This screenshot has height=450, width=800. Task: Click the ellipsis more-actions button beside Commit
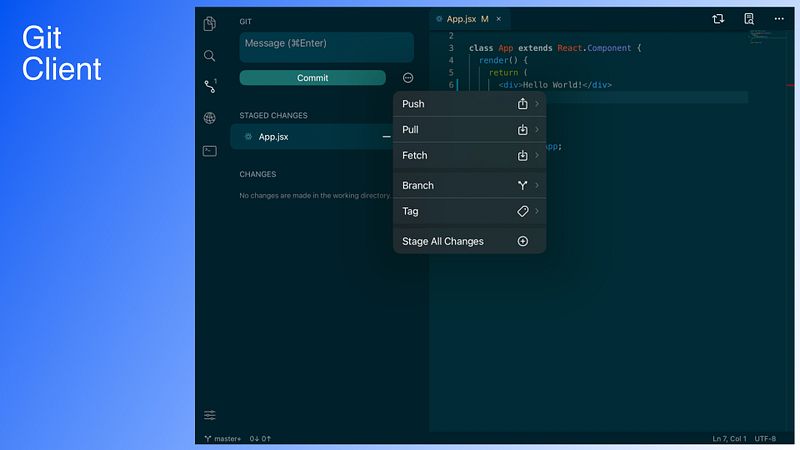pyautogui.click(x=408, y=78)
